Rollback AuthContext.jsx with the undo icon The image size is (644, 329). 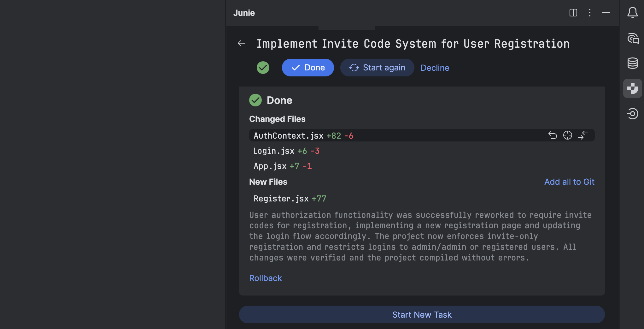click(553, 135)
